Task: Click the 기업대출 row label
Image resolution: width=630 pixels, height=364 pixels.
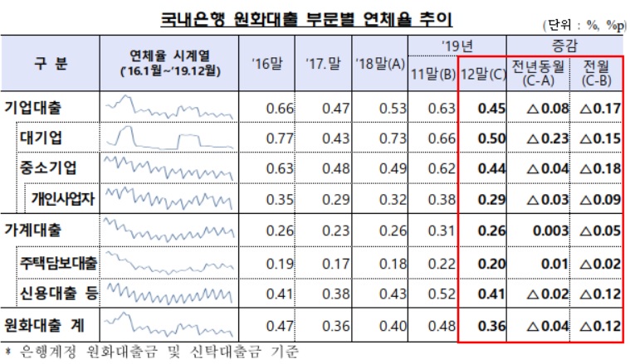Action: pos(33,108)
